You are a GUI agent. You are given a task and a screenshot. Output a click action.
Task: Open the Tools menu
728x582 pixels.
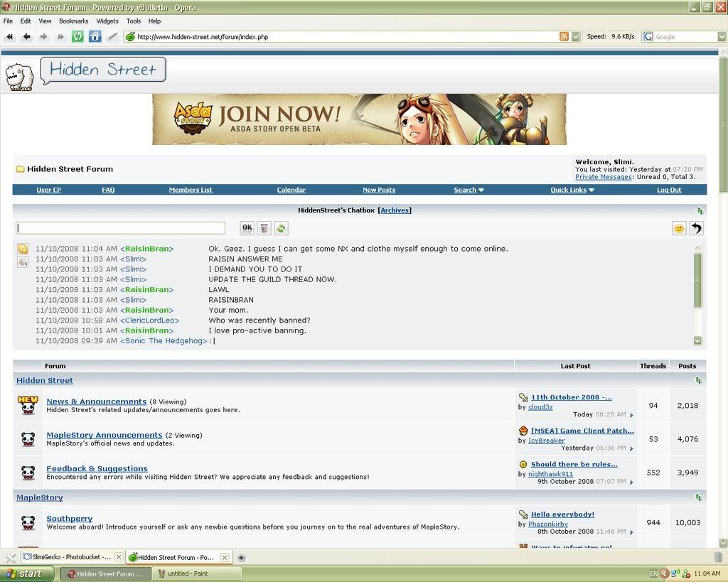134,21
